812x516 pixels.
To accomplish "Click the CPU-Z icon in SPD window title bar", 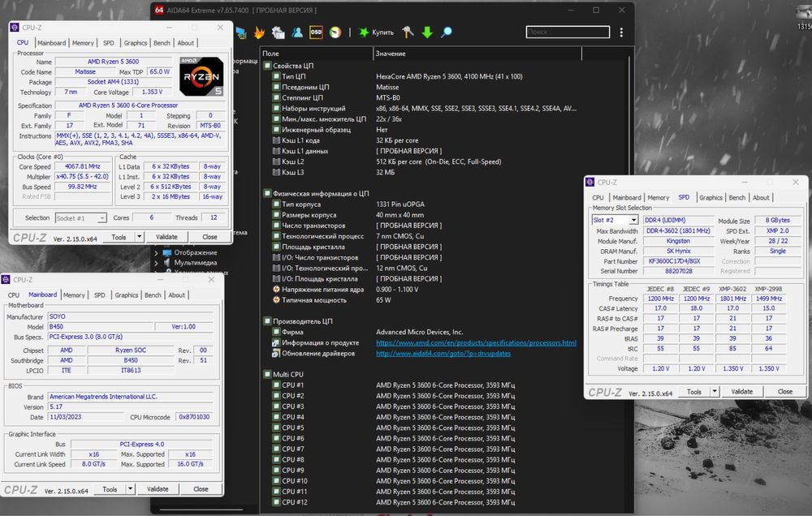I will coord(590,183).
